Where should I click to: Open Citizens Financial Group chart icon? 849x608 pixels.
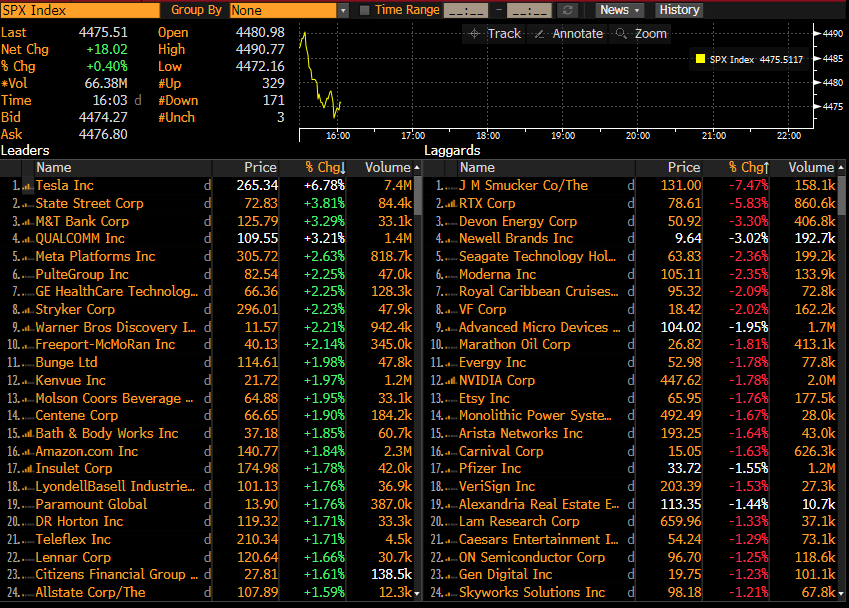coord(27,575)
